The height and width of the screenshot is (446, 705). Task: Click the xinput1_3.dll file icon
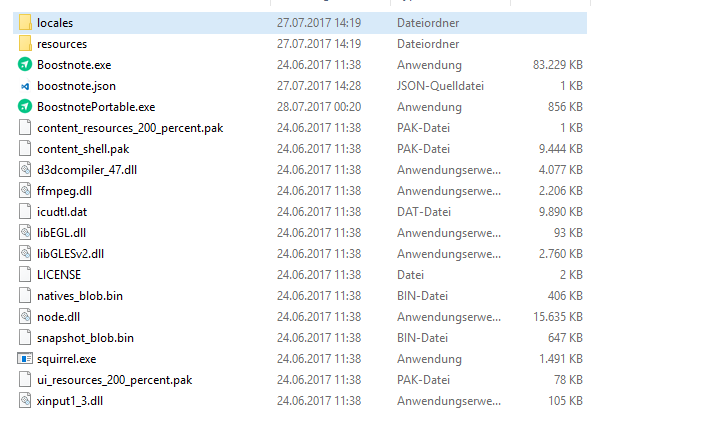coord(25,401)
